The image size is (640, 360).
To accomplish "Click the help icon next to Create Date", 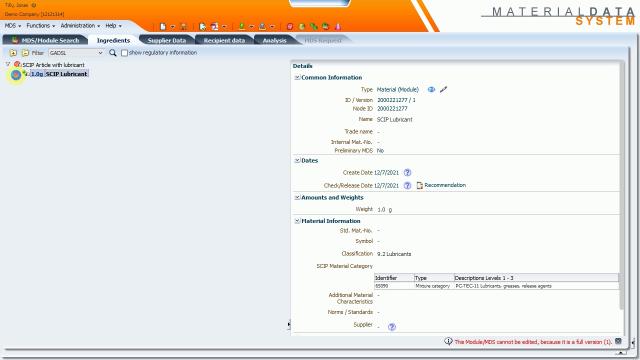I will point(407,173).
